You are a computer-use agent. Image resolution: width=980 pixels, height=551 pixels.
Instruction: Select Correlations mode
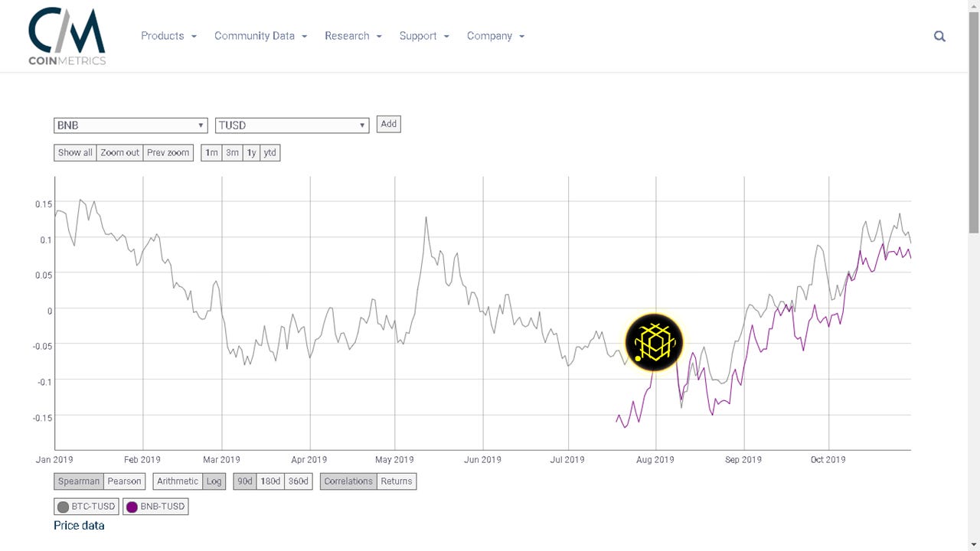[348, 481]
